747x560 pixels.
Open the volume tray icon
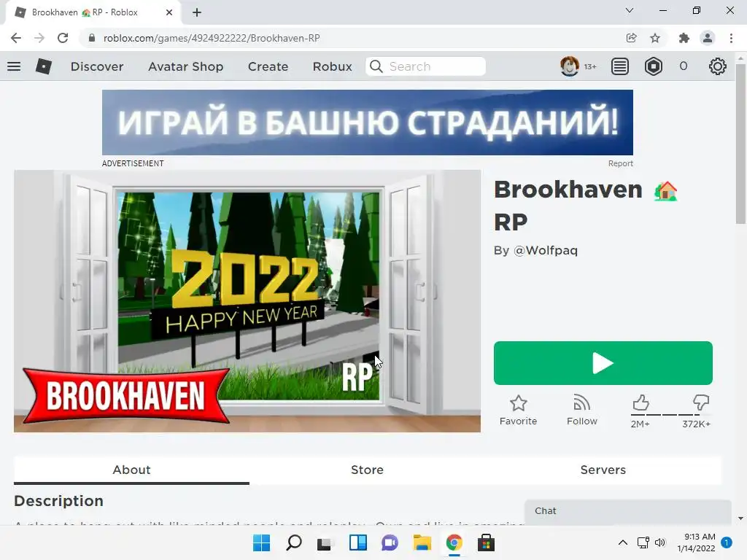point(659,542)
